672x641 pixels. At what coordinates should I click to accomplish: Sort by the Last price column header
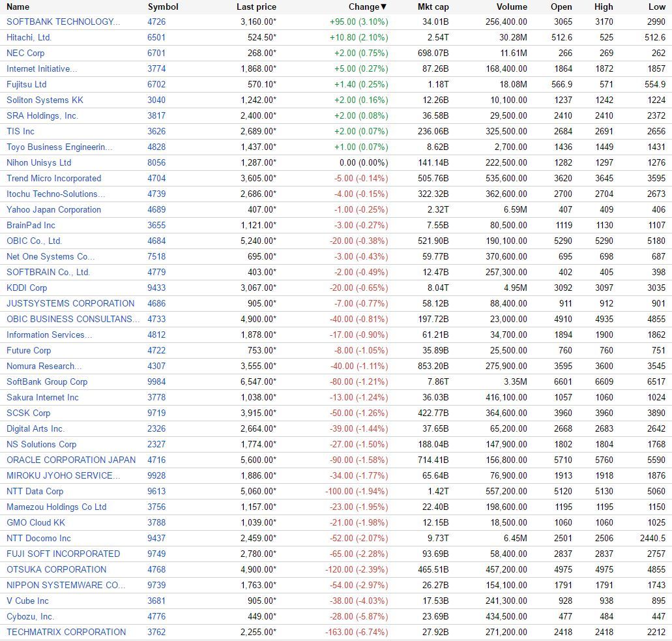coord(256,7)
